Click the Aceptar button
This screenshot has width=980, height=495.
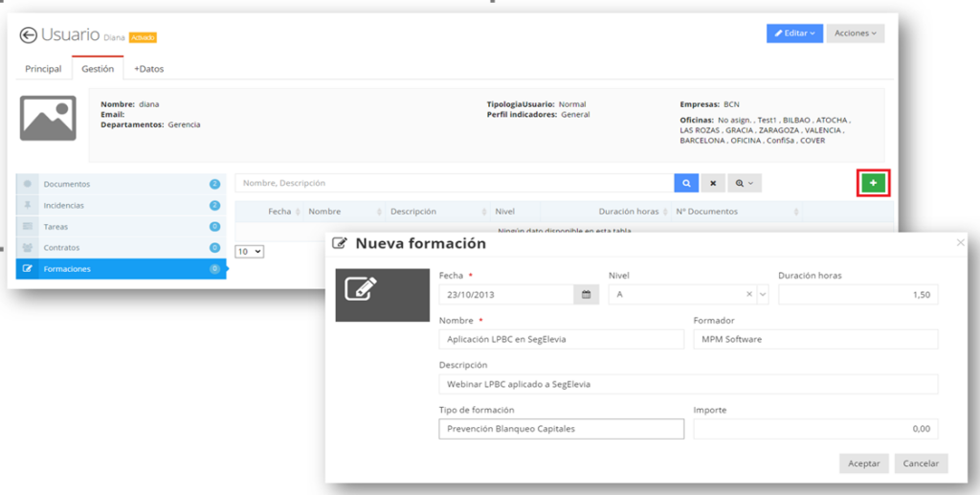tap(864, 463)
